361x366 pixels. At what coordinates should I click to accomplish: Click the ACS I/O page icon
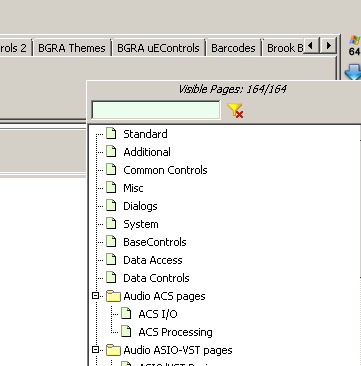[126, 314]
